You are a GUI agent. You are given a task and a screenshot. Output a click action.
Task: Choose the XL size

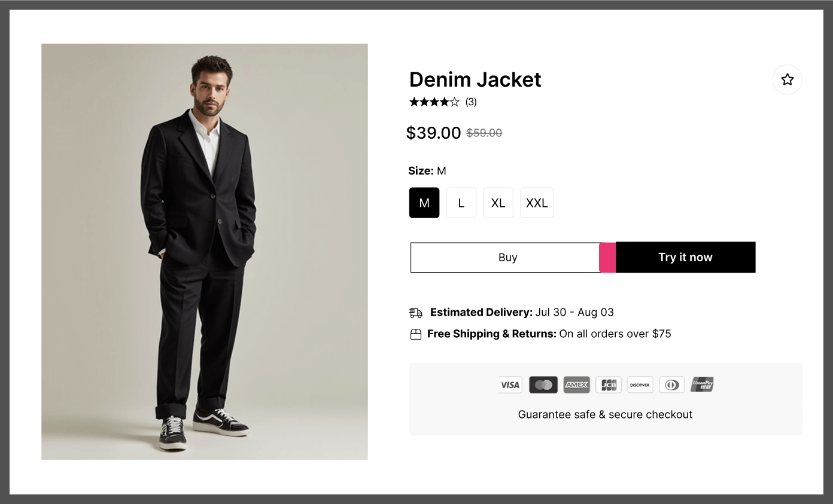[x=498, y=203]
